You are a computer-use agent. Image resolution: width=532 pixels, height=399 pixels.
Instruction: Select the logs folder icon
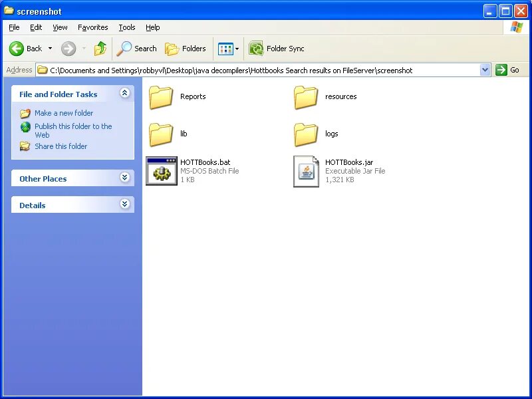point(306,134)
